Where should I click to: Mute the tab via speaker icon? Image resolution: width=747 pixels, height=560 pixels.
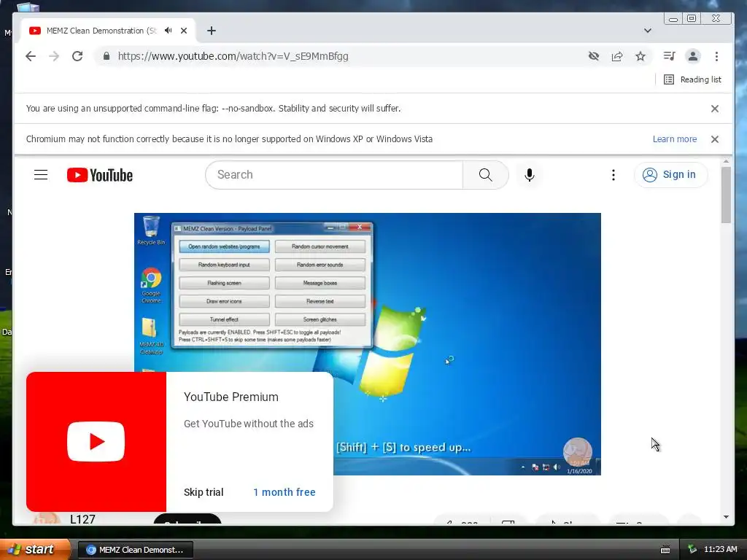tap(169, 31)
